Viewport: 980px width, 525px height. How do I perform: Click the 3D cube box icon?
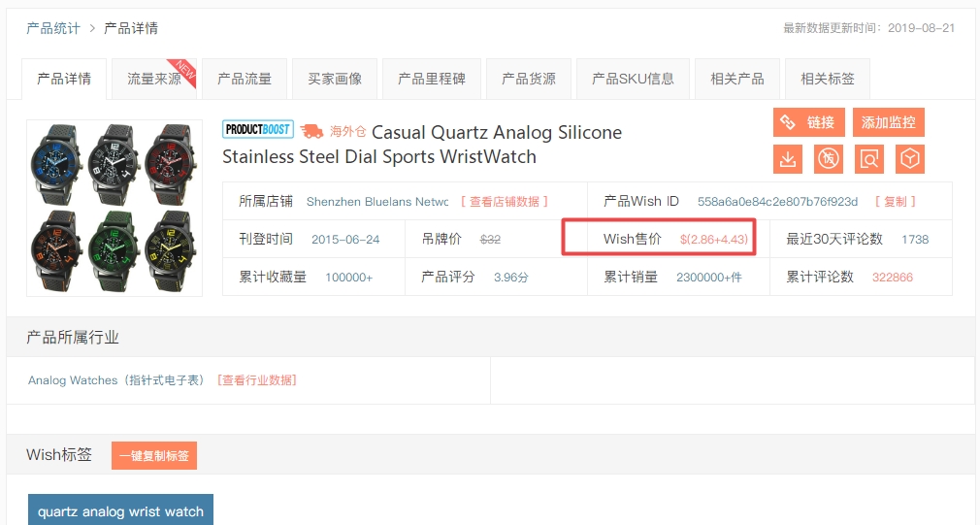(x=910, y=159)
